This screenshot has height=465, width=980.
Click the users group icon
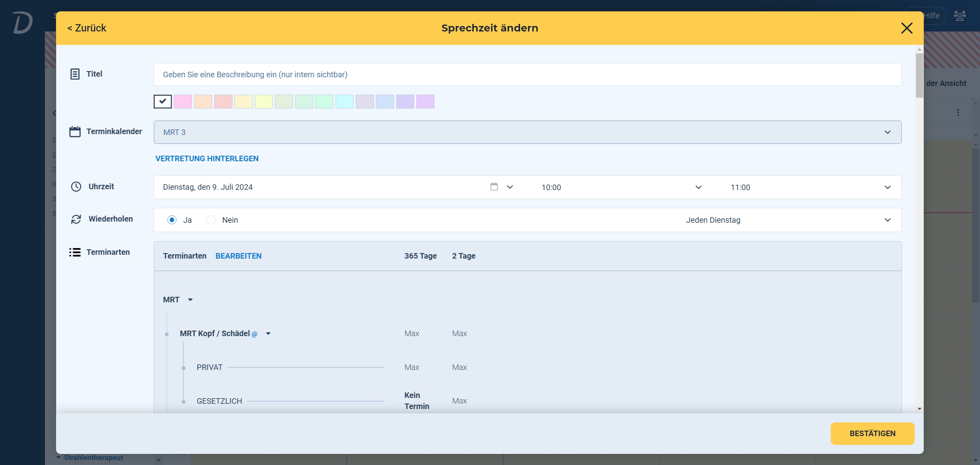[960, 15]
